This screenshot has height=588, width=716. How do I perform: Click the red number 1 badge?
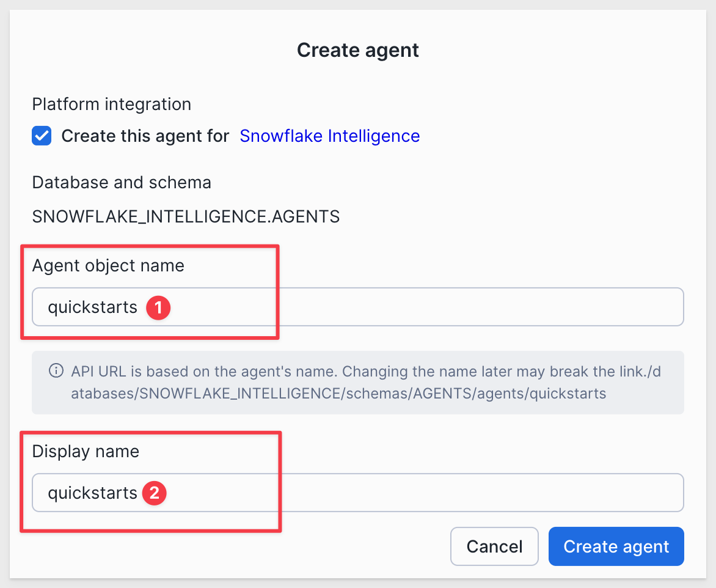[x=158, y=308]
